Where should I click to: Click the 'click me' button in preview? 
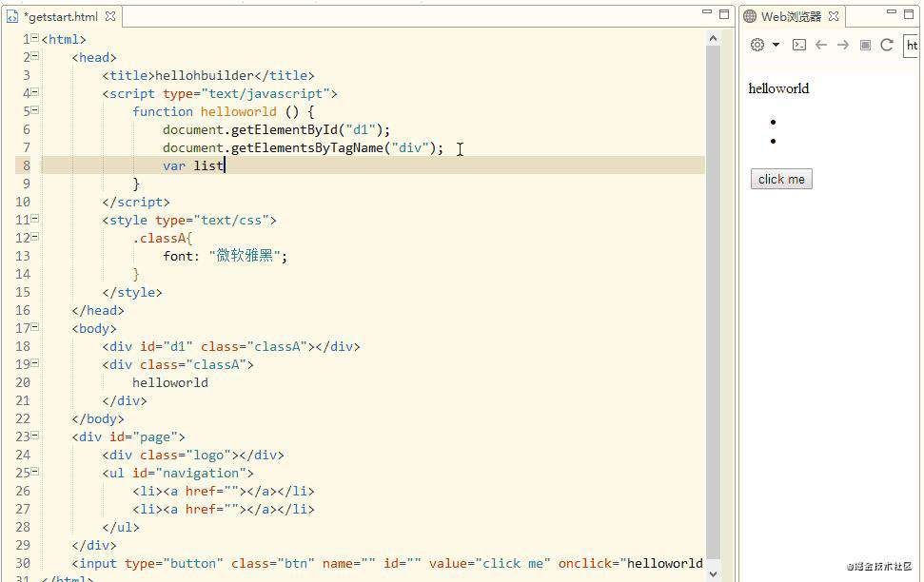(x=781, y=179)
